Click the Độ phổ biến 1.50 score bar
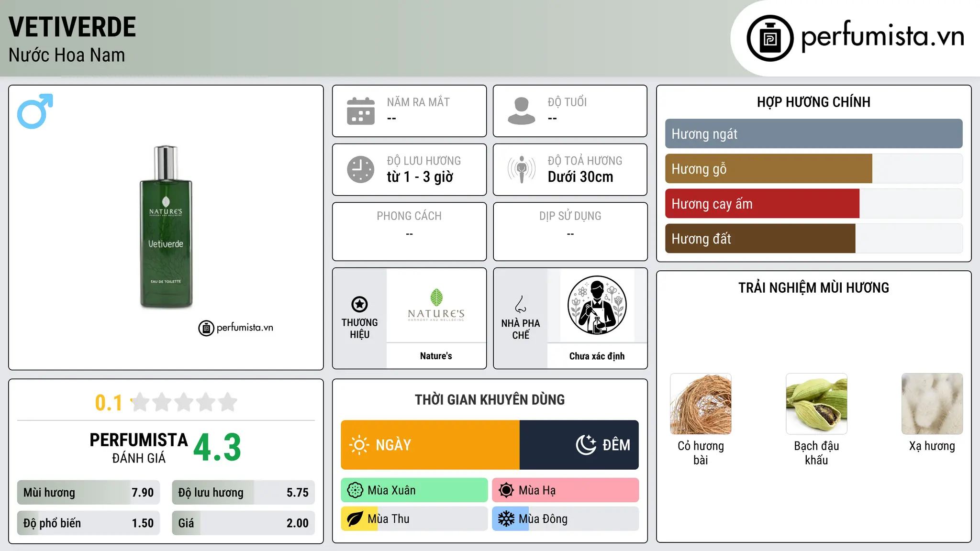Viewport: 980px width, 551px height. click(89, 523)
